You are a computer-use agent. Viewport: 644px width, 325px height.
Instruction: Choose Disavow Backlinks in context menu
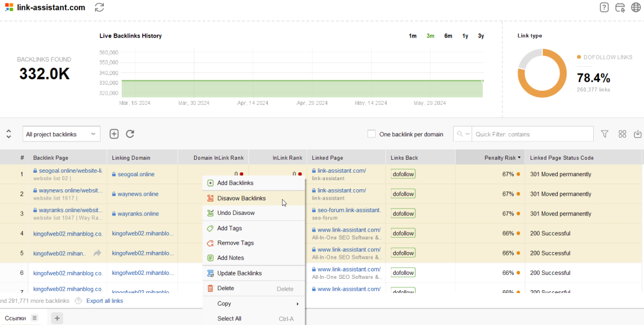pyautogui.click(x=254, y=198)
